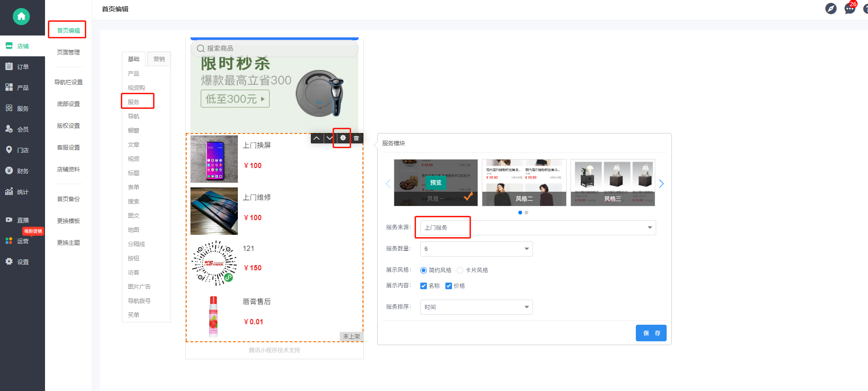
Task: Move module down with down arrow
Action: tap(330, 138)
